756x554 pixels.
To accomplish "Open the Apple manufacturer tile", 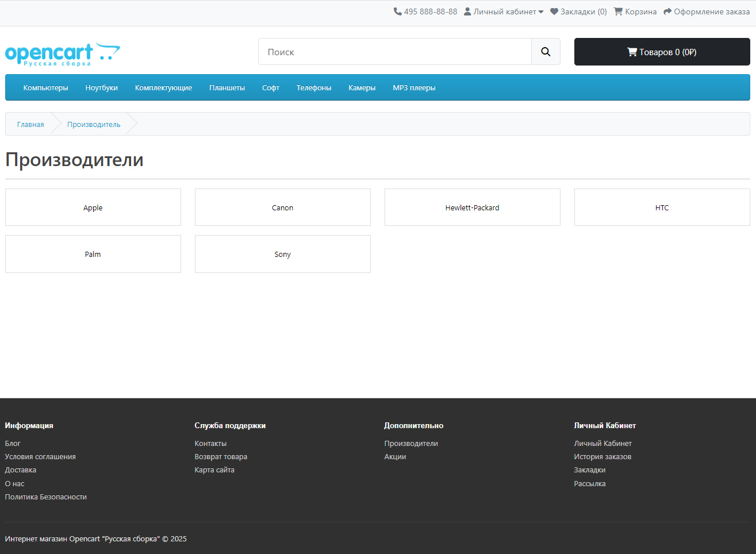I will click(93, 207).
